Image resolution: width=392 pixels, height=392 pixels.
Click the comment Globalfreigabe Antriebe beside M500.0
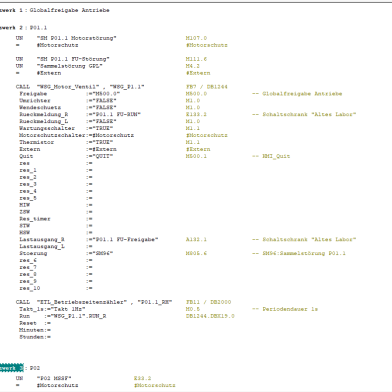(x=302, y=94)
